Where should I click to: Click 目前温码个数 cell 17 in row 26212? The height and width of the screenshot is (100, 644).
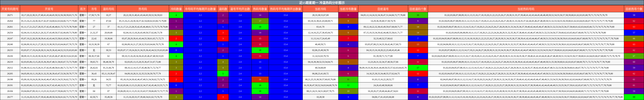[418, 68]
